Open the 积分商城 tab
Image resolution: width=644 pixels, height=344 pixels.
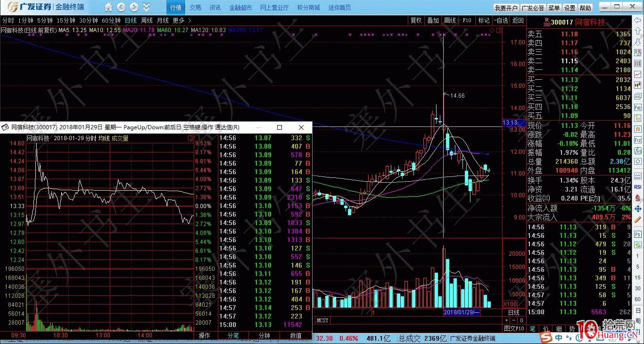(308, 8)
